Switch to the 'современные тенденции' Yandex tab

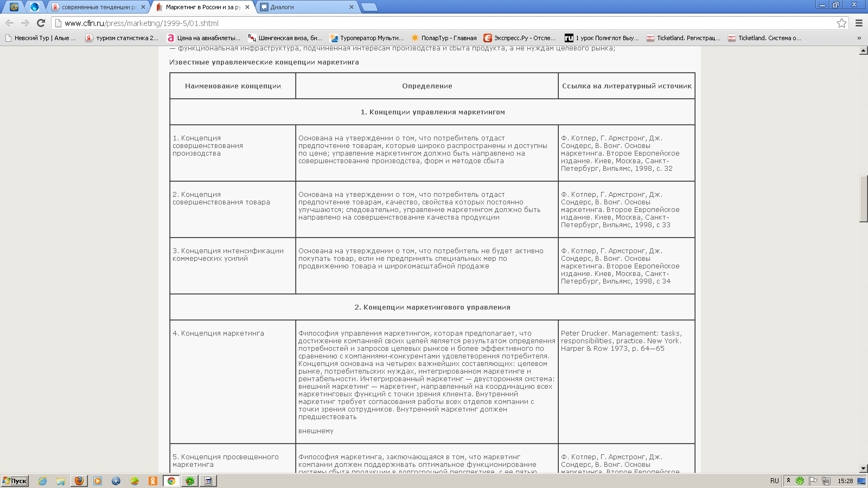[98, 7]
